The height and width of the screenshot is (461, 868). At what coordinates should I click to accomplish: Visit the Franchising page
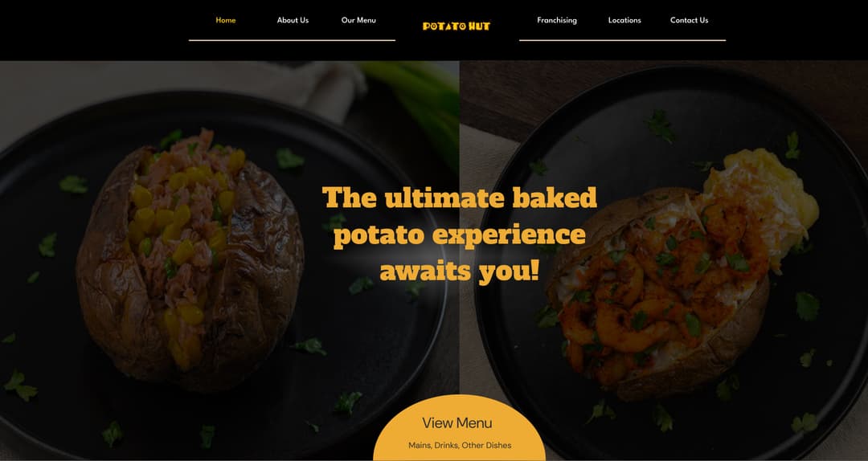(557, 20)
